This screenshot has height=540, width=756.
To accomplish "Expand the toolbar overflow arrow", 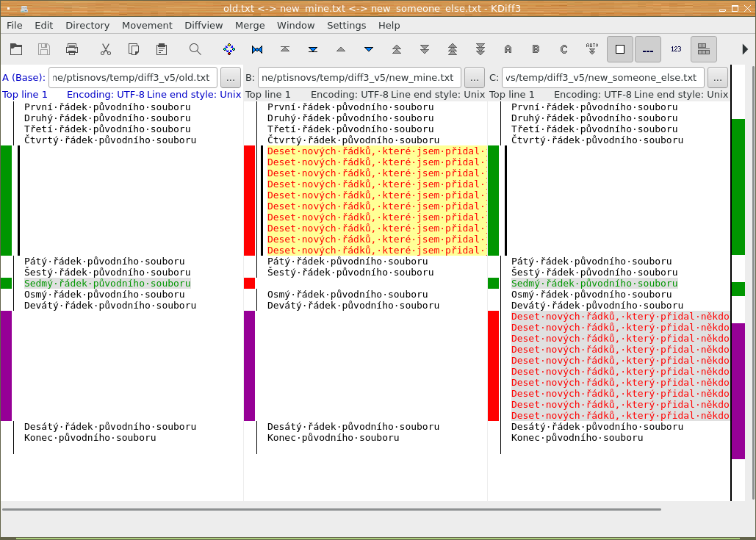I will coord(745,49).
